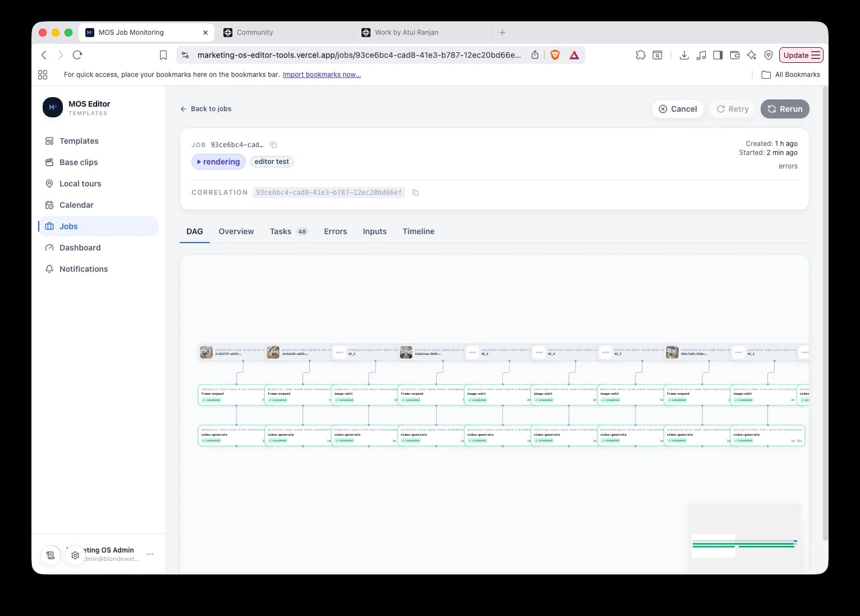Close the MOS Job Monitoring tab
This screenshot has width=860, height=616.
(205, 33)
